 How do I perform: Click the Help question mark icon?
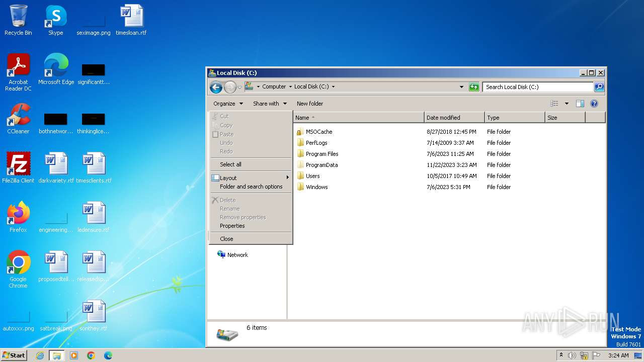click(594, 104)
